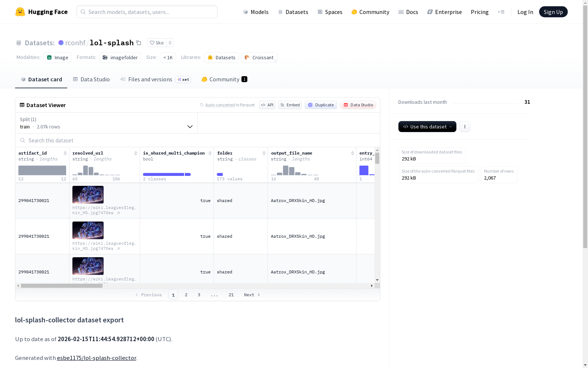Click the table scroll-left arrow
This screenshot has width=588, height=368.
[18, 286]
